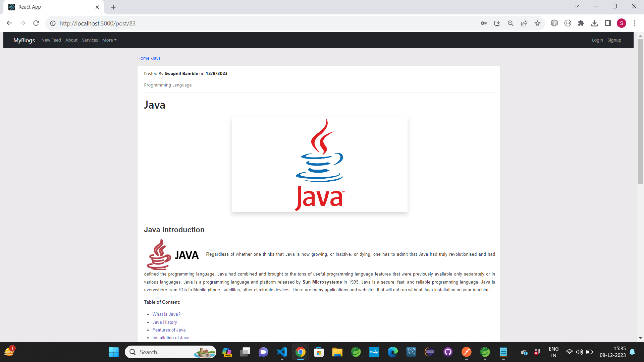This screenshot has width=644, height=362.
Task: Bookmark this page with star icon
Action: click(537, 23)
